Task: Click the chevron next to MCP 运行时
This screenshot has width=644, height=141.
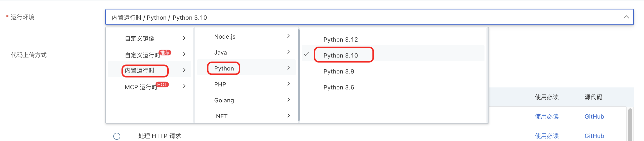Action: click(184, 86)
